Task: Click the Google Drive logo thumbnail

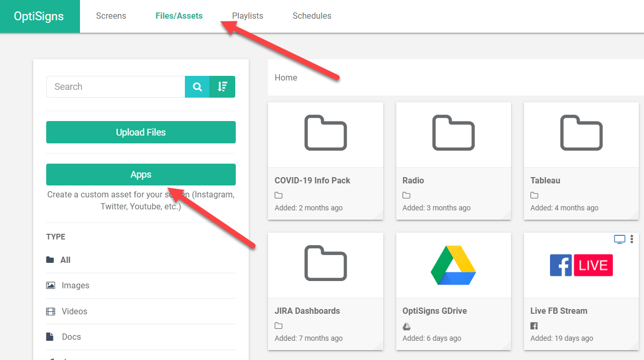Action: tap(453, 265)
